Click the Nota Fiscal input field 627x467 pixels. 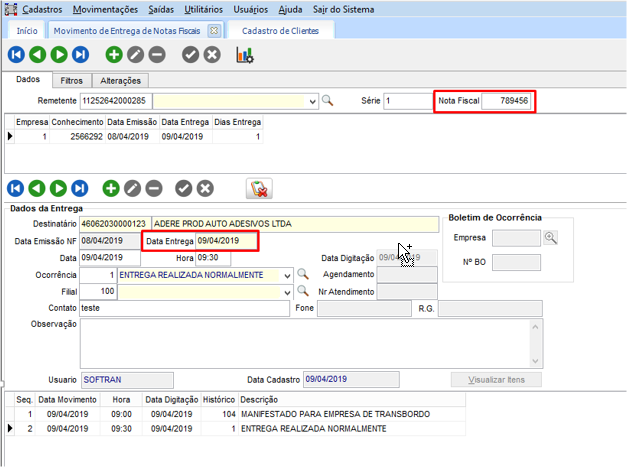[507, 101]
